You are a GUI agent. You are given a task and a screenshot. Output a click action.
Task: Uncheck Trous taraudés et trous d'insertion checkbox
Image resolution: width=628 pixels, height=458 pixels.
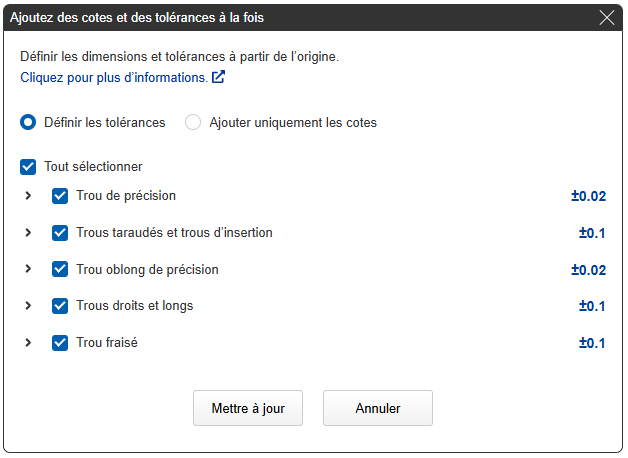pyautogui.click(x=60, y=233)
